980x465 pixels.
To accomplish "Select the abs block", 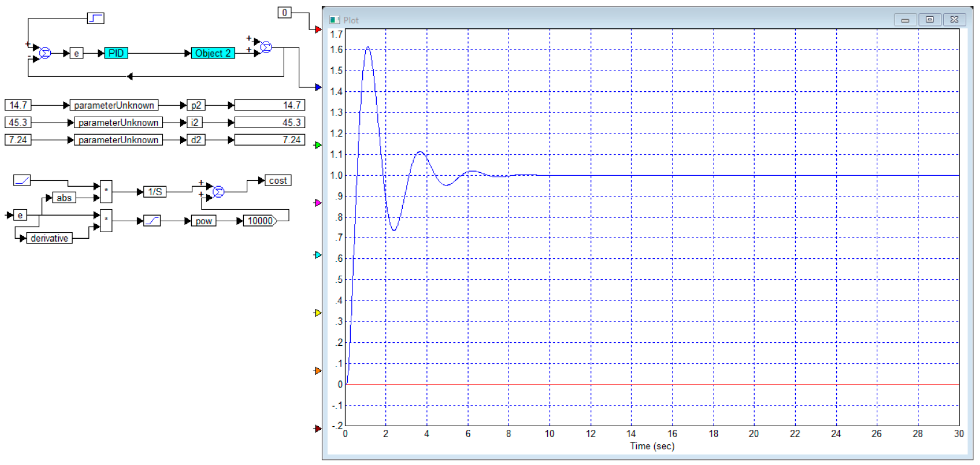I will 64,198.
